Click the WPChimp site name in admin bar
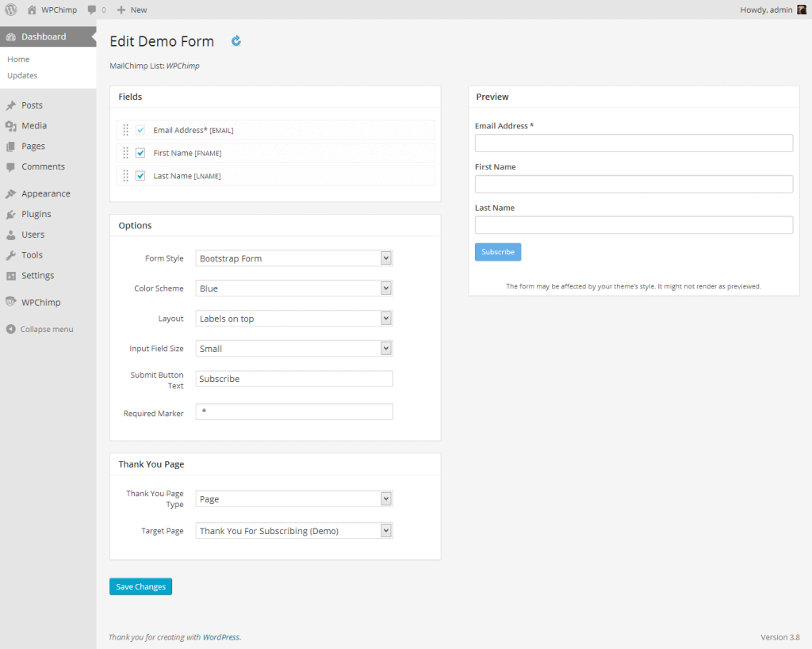 pos(59,10)
